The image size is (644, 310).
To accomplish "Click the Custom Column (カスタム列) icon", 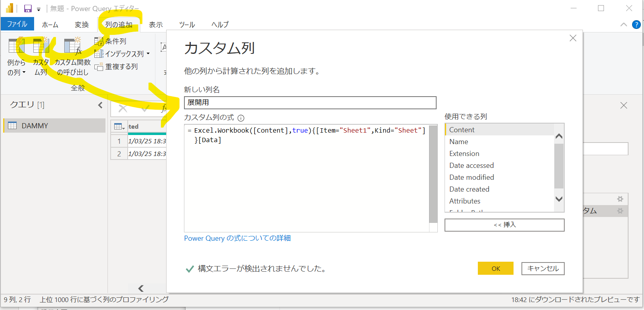I will tap(41, 46).
